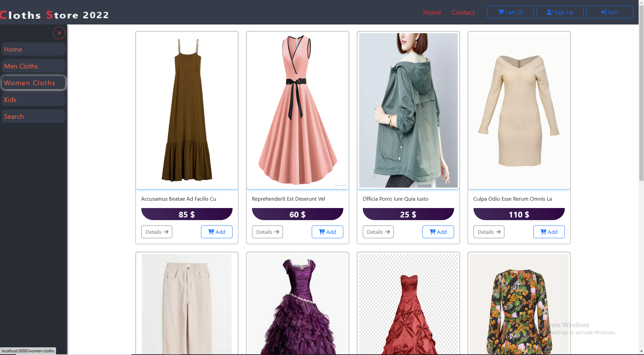This screenshot has width=644, height=355.
Task: Click the person-plus icon next to Sign Up
Action: (x=549, y=12)
